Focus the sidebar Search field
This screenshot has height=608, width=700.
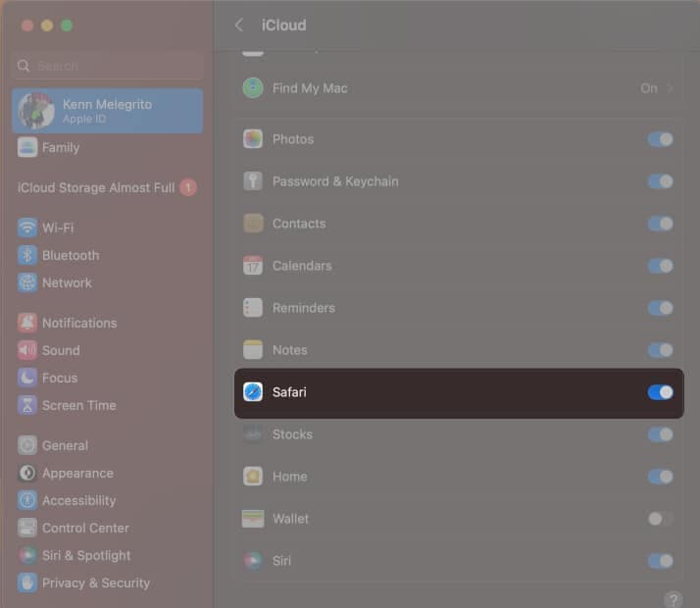click(108, 66)
